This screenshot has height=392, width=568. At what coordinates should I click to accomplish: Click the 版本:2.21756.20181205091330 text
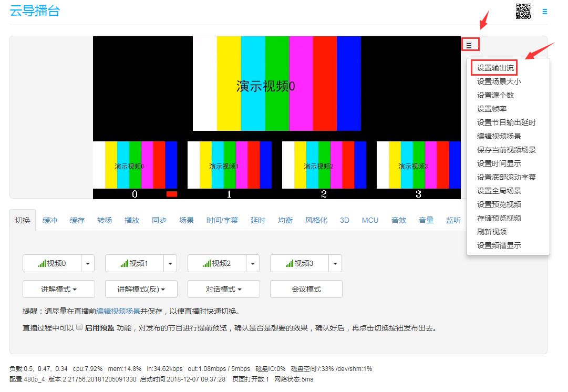pyautogui.click(x=92, y=379)
